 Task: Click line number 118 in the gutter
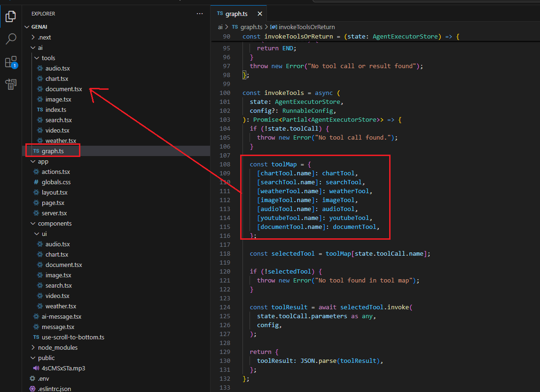click(225, 253)
